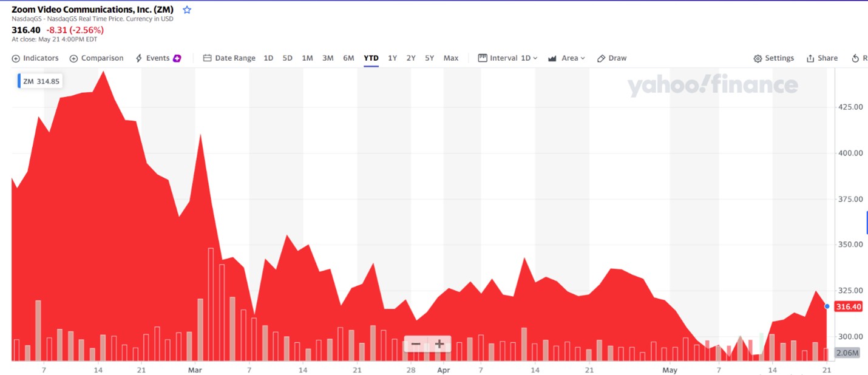Select the 1M time range
The image size is (868, 375).
pos(307,58)
